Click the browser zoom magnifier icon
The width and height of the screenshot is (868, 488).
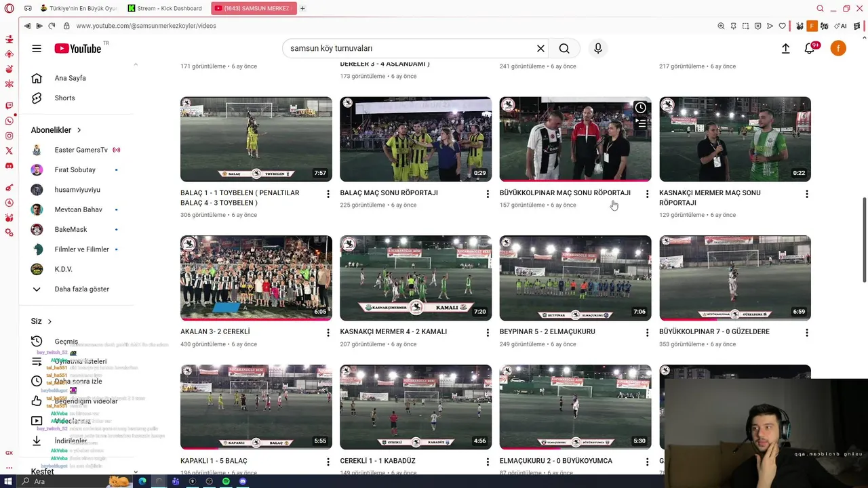[x=721, y=26]
